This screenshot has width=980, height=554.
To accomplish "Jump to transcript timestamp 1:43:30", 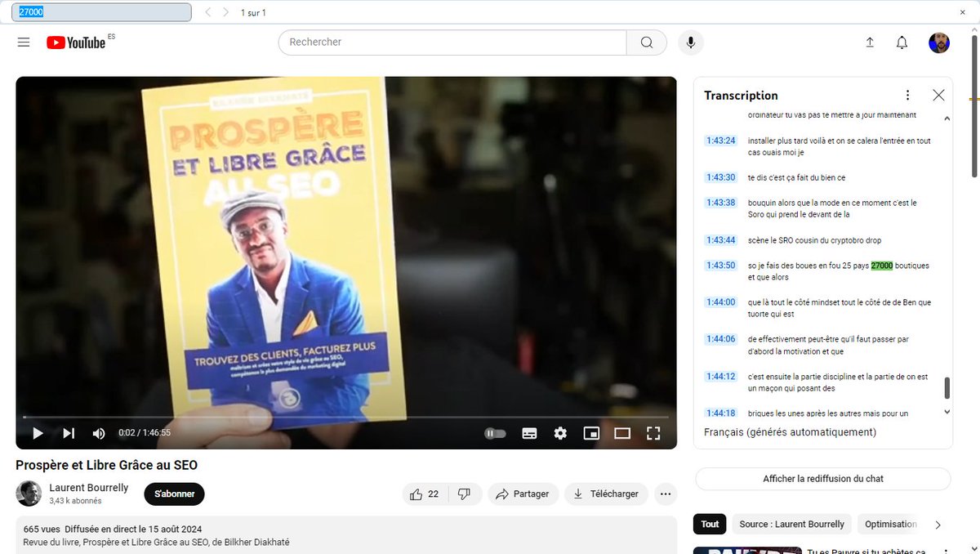I will 721,177.
